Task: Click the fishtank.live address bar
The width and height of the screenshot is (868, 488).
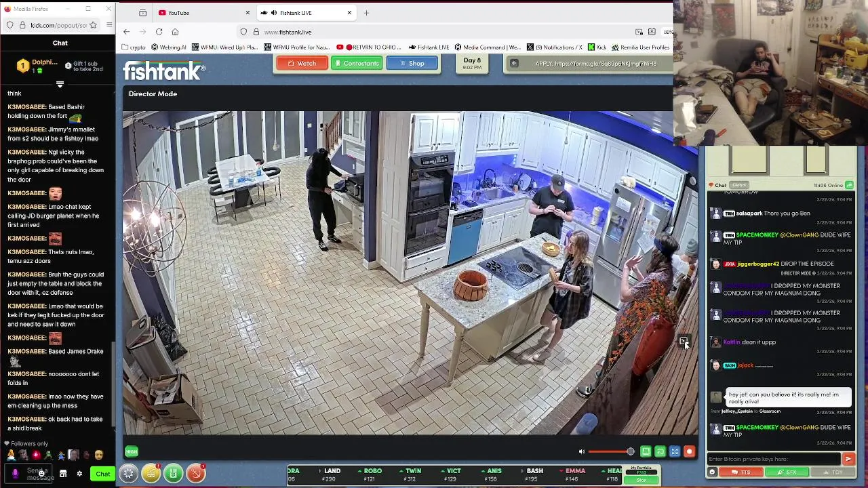Action: 434,32
